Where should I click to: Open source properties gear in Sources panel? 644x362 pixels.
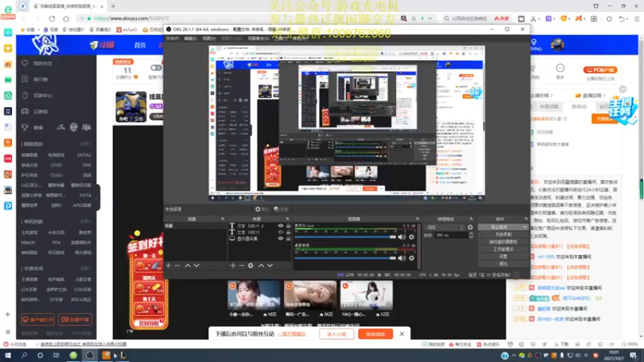point(250,265)
